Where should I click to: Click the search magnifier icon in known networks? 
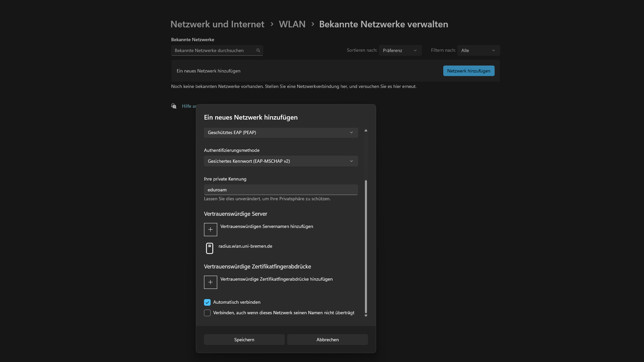click(258, 50)
